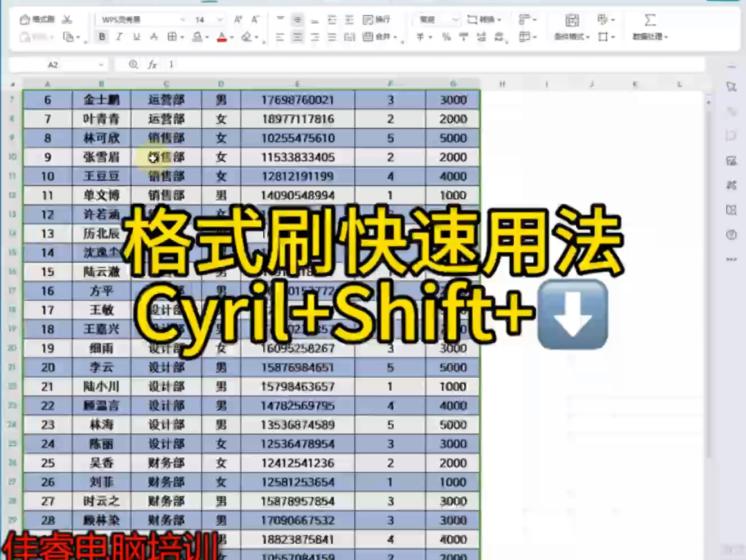This screenshot has height=560, width=746.
Task: Toggle justify alignment
Action: [332, 37]
